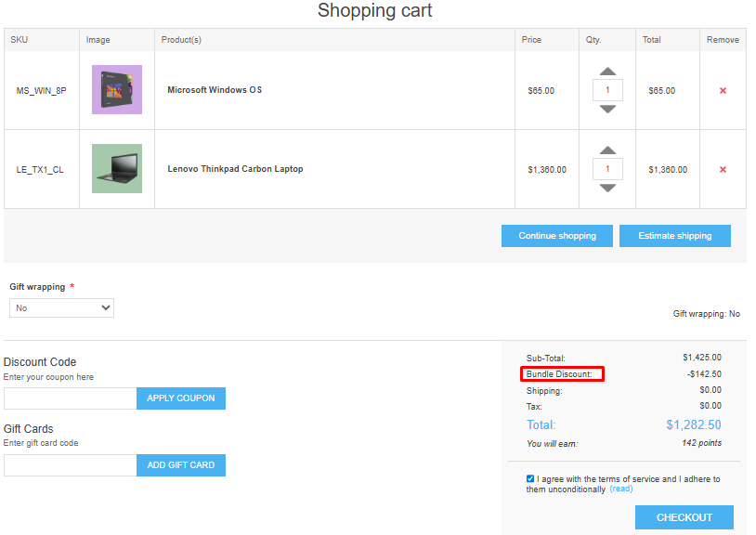Decrease quantity of Microsoft Windows OS
Image resolution: width=756 pixels, height=535 pixels.
point(607,109)
